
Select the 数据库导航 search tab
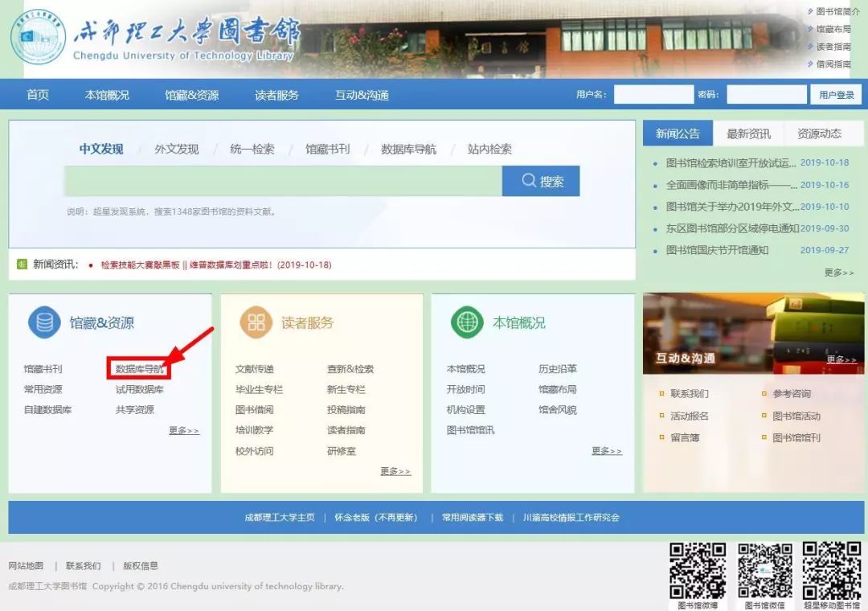pyautogui.click(x=408, y=149)
